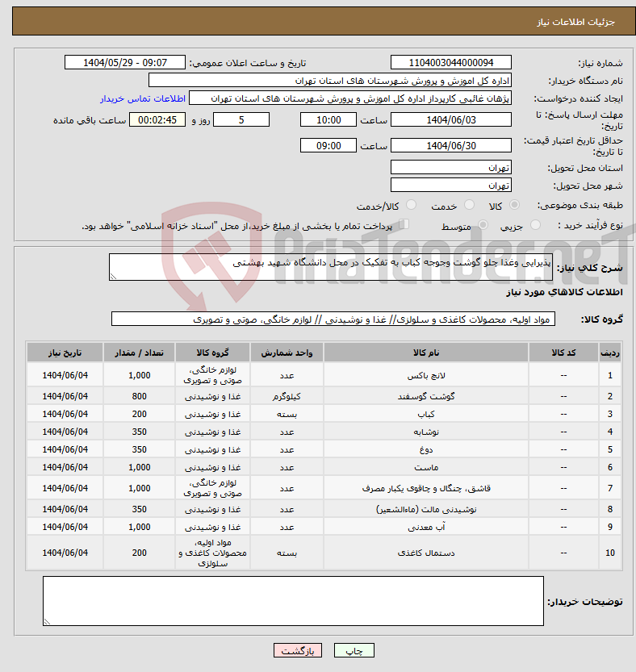Click the چاپ print button

click(x=354, y=650)
